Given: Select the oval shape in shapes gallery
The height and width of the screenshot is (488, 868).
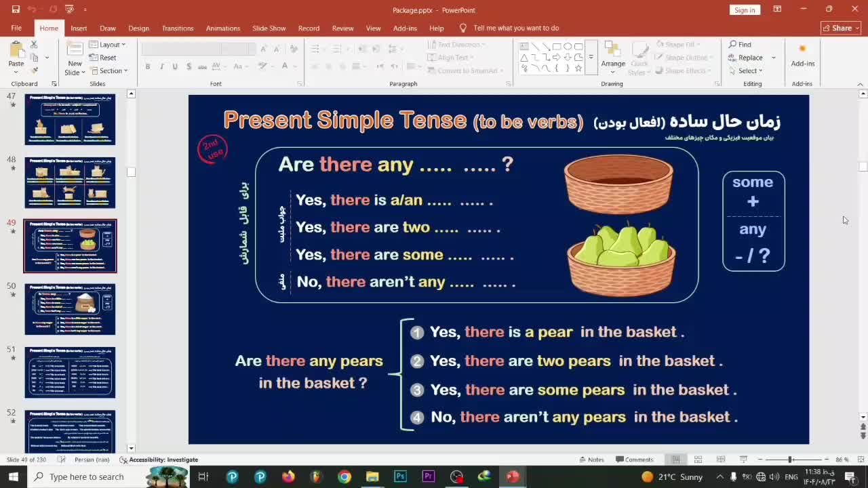Looking at the screenshot, I should coord(568,47).
